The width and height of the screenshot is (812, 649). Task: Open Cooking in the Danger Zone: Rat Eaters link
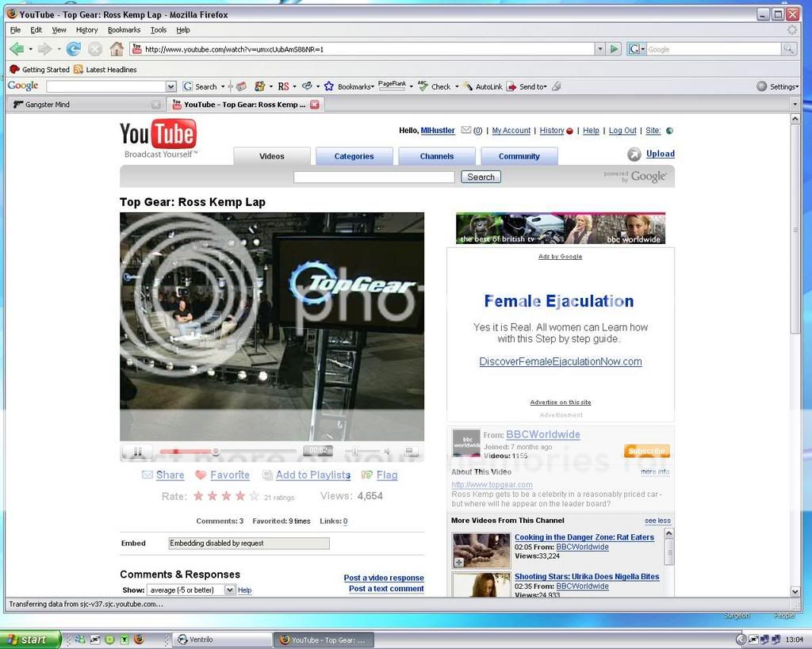(584, 537)
